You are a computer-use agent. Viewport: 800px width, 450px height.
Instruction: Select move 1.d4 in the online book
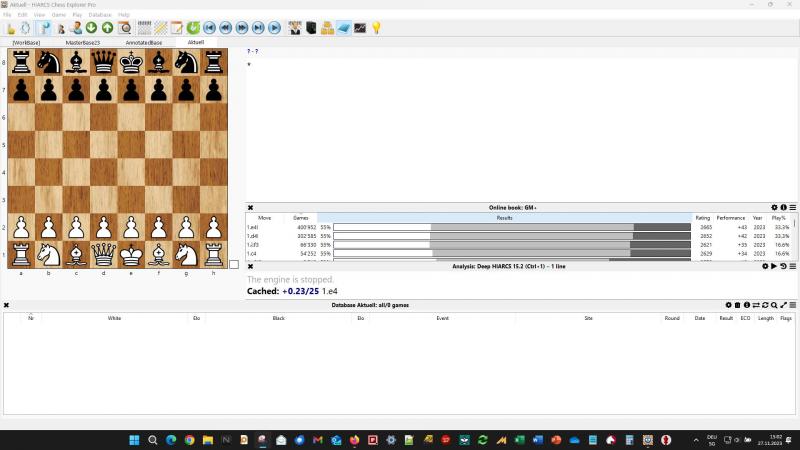pyautogui.click(x=258, y=236)
